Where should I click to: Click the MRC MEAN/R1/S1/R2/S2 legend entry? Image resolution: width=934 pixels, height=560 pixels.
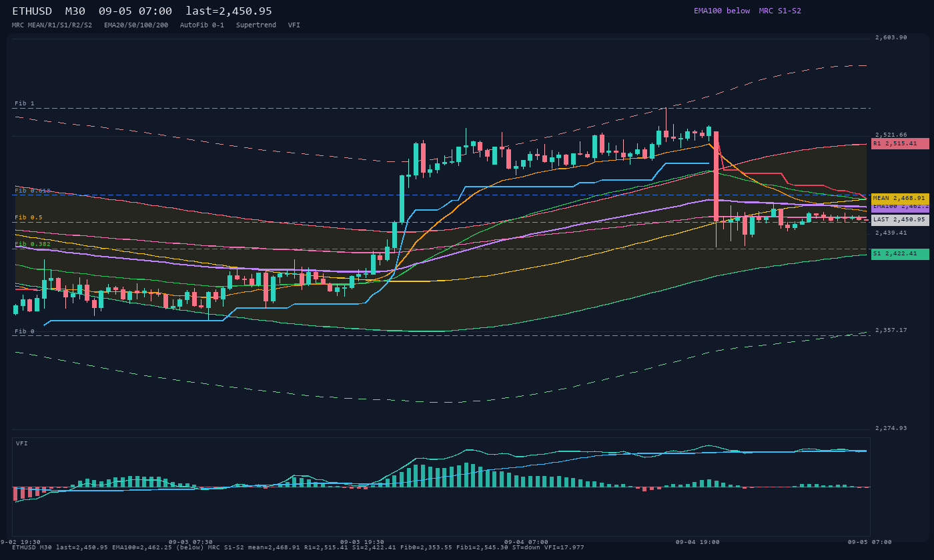(x=52, y=25)
